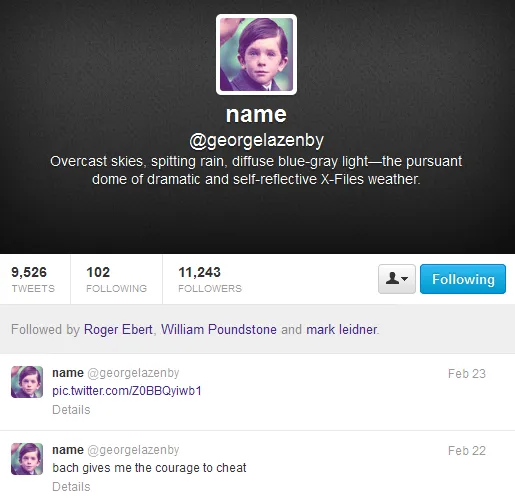Visit mark leidner's profile link

[342, 329]
